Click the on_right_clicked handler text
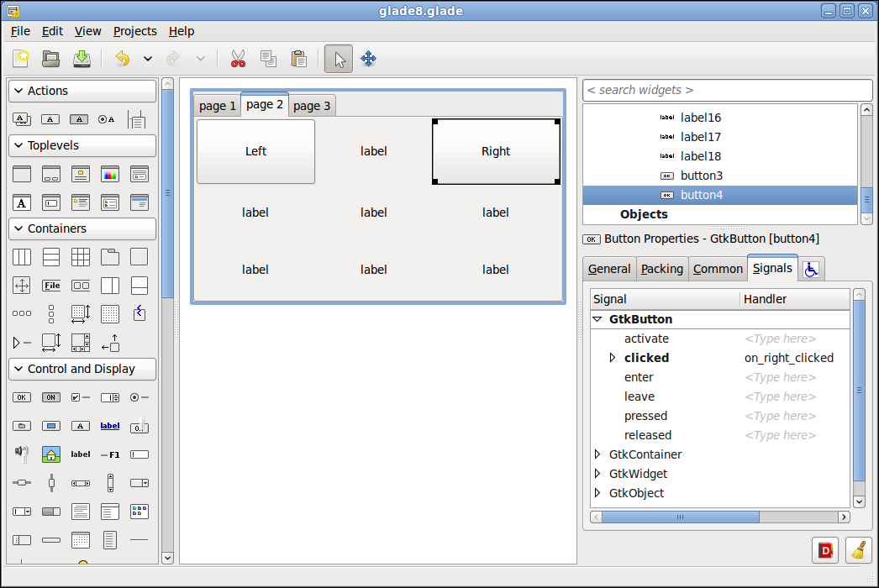879x588 pixels. [789, 358]
